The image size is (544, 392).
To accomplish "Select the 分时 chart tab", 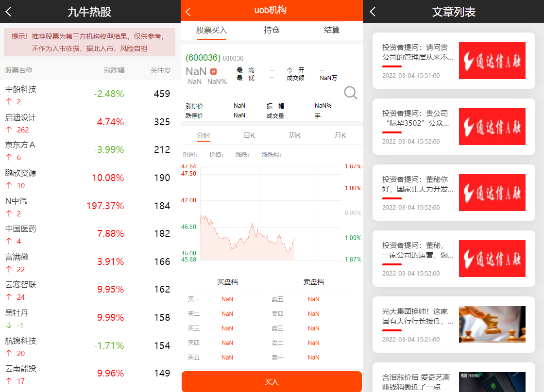I will tap(204, 135).
